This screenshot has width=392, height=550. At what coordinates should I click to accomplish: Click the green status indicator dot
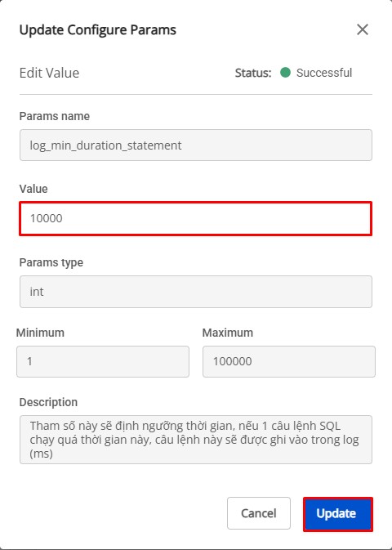[285, 73]
